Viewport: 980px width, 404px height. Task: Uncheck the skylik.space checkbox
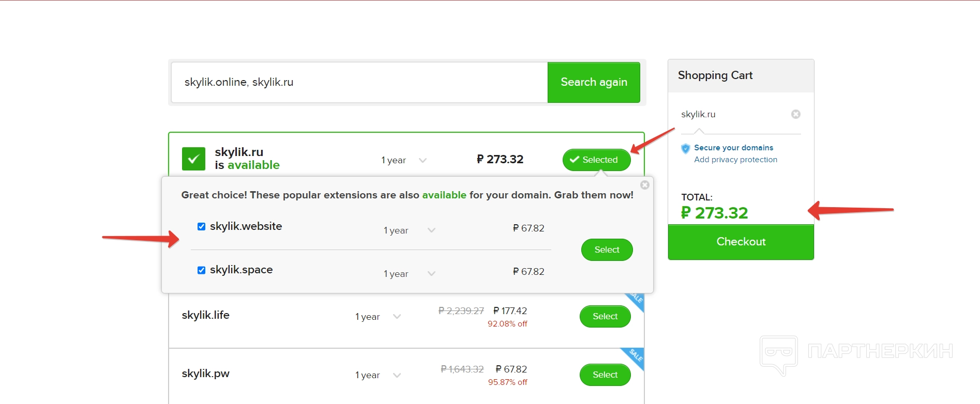click(x=202, y=270)
